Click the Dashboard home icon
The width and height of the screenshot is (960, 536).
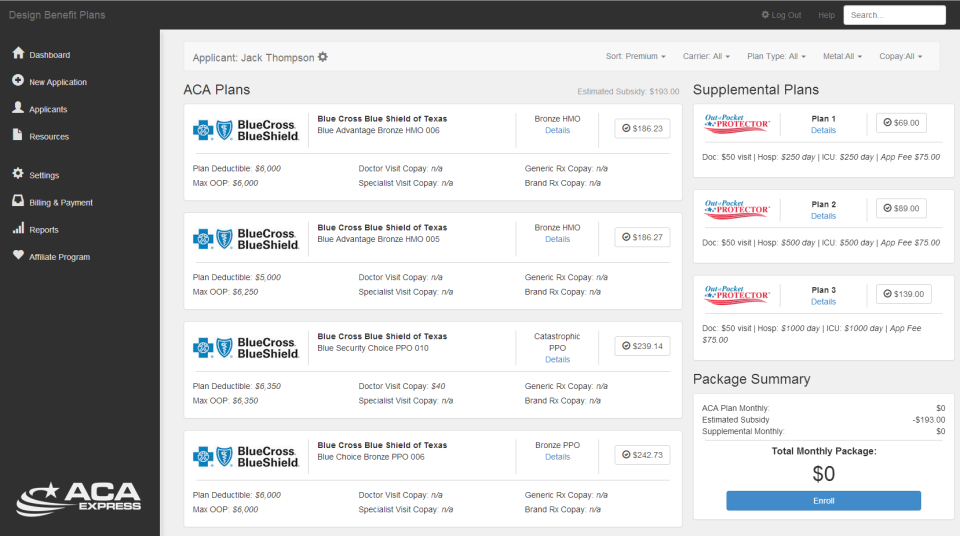(18, 54)
